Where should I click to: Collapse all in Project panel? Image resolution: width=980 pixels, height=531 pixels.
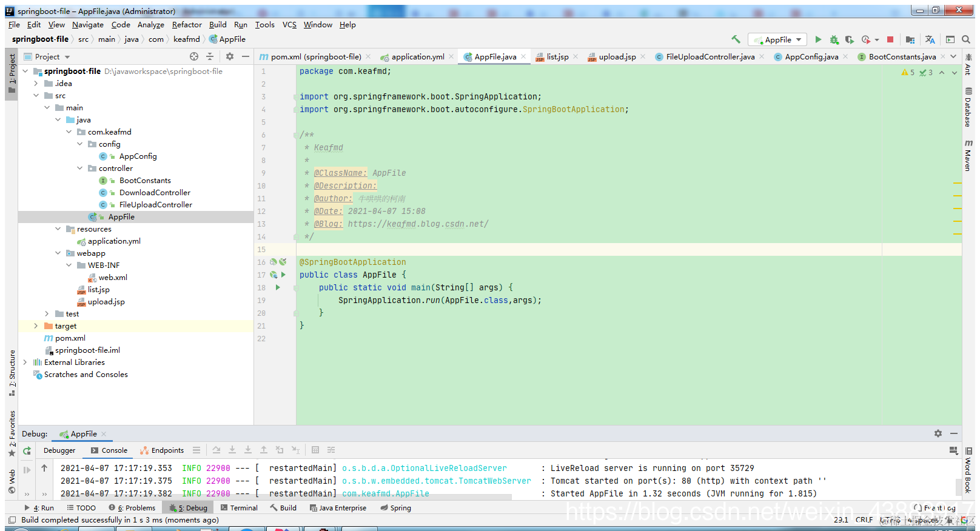coord(210,56)
